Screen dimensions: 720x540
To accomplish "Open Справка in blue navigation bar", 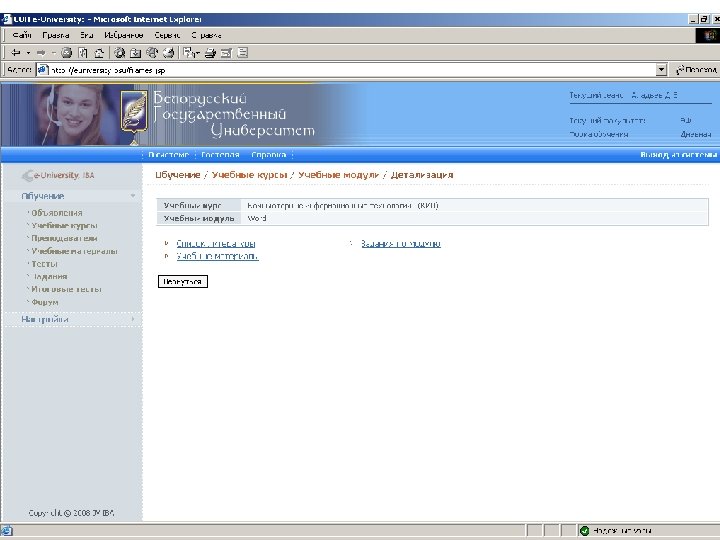I will tap(269, 155).
